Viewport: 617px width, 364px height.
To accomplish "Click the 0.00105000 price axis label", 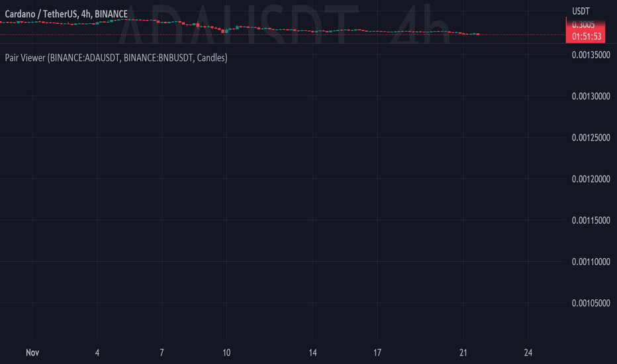I will (x=591, y=303).
